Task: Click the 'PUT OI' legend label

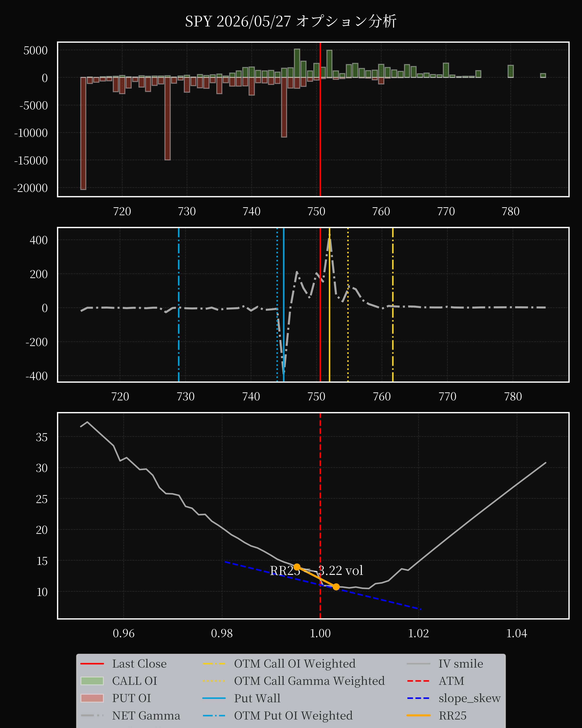Action: click(x=132, y=698)
